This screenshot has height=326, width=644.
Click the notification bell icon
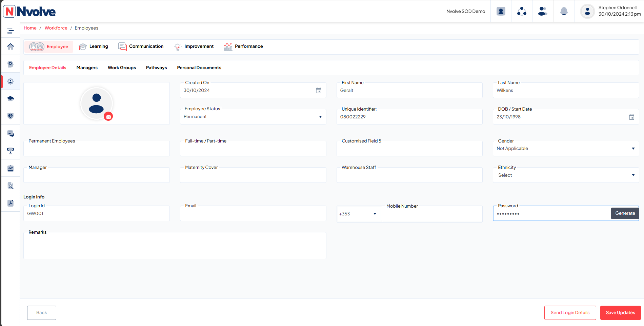(564, 11)
